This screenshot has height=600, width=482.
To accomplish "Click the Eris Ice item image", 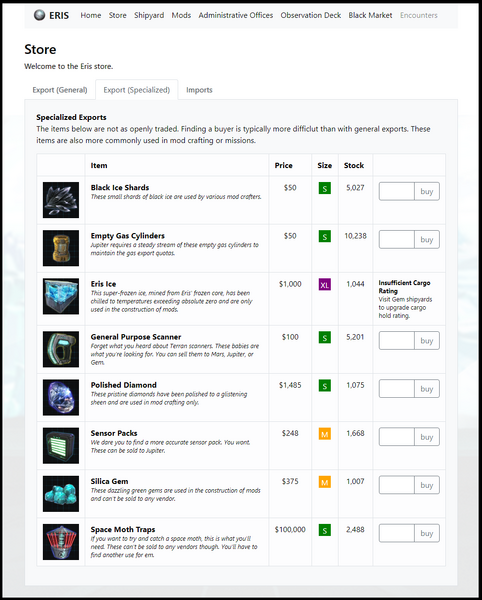I will (61, 296).
